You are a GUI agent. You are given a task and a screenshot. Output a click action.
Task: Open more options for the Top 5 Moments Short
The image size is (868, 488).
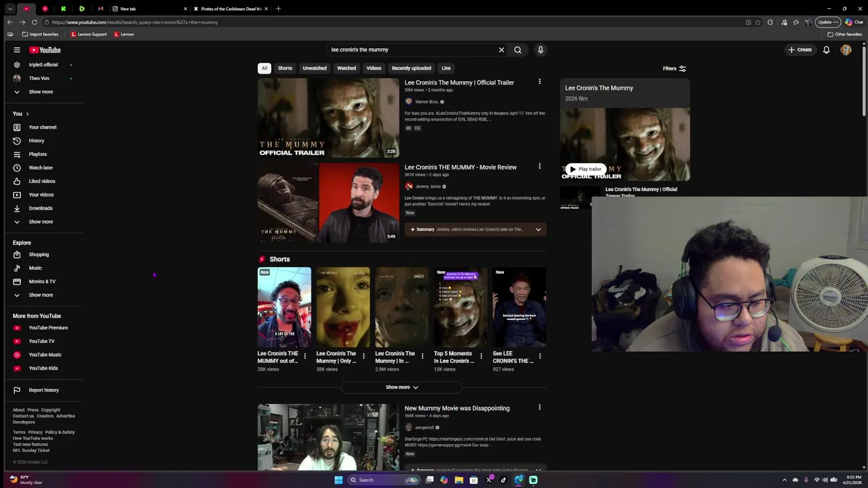tap(481, 355)
